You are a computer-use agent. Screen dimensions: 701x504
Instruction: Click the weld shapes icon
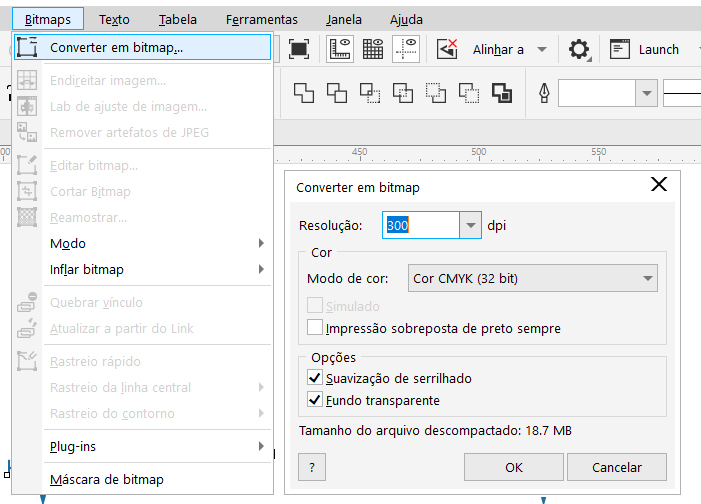click(303, 93)
